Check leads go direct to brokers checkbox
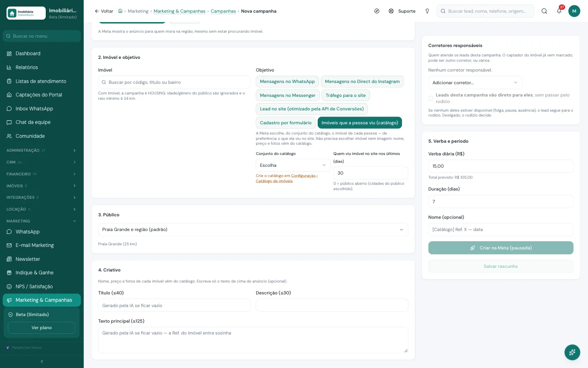 (431, 98)
